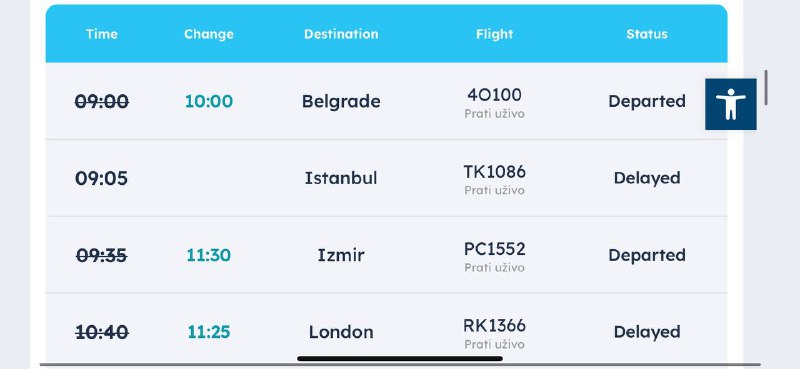Select flight number PC1552
This screenshot has height=369, width=800.
click(x=494, y=249)
